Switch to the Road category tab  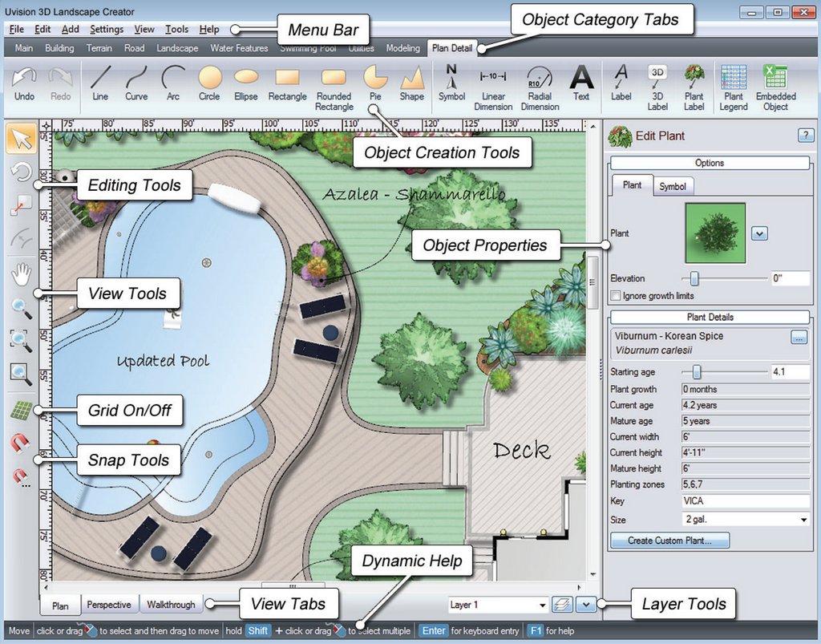(134, 48)
